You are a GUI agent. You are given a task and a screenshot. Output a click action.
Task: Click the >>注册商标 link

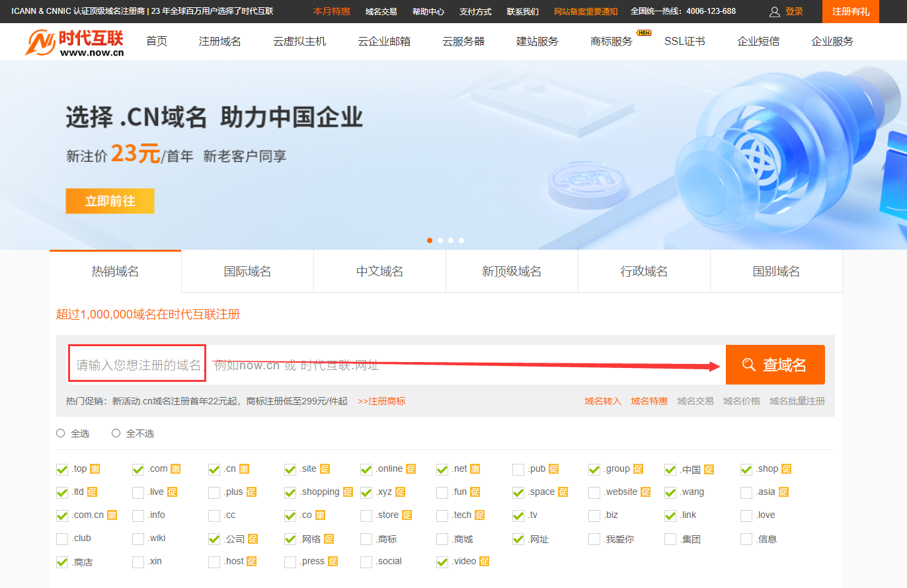(x=381, y=401)
